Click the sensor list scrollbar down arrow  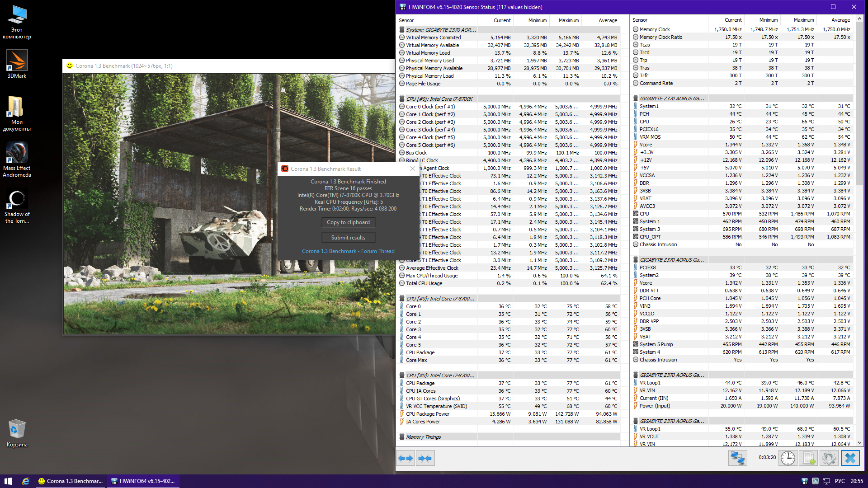(x=859, y=443)
